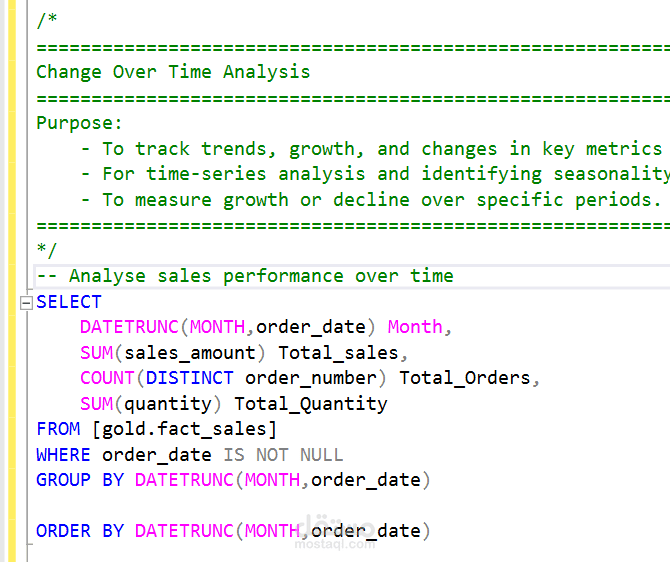Screen dimensions: 670x562
Task: Click the 'Total_Quantity' alias
Action: point(311,404)
